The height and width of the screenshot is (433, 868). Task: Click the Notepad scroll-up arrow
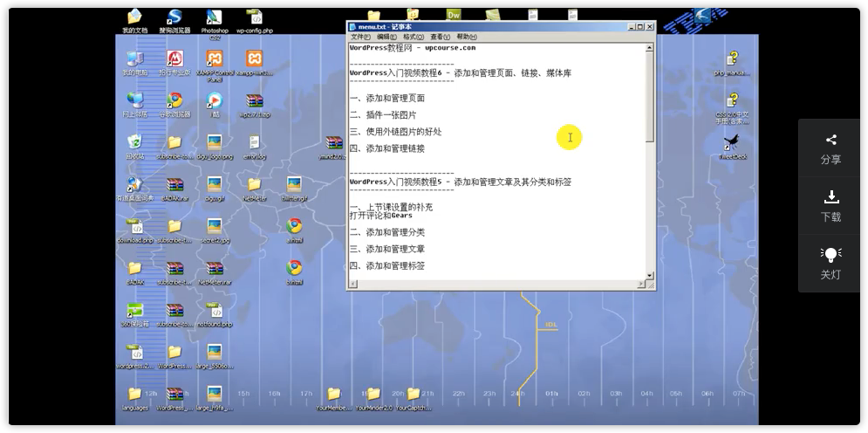(x=650, y=48)
